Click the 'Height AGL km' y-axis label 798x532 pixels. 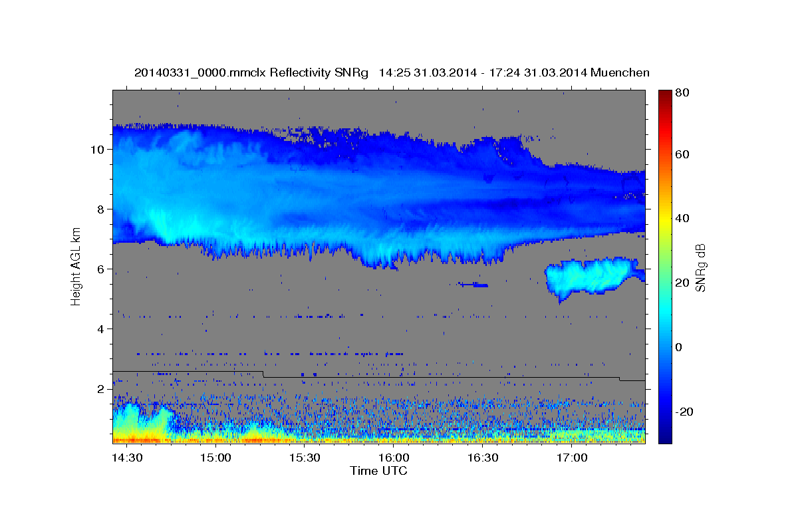click(x=76, y=266)
